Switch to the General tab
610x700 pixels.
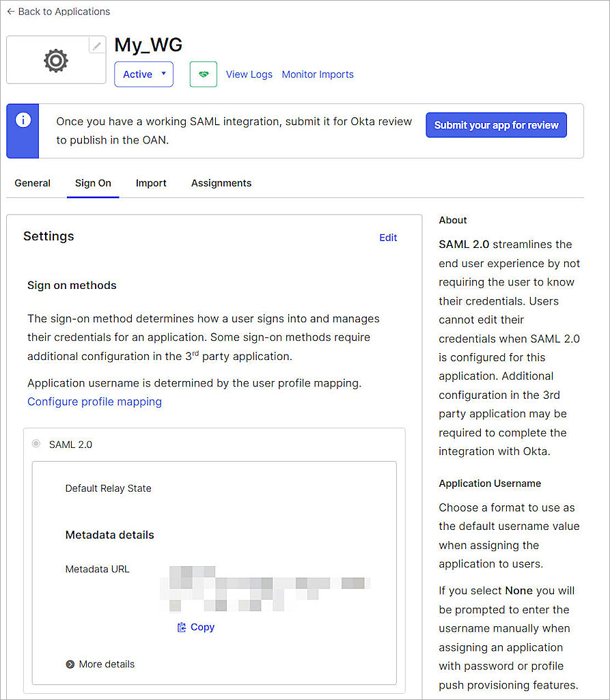click(x=32, y=183)
